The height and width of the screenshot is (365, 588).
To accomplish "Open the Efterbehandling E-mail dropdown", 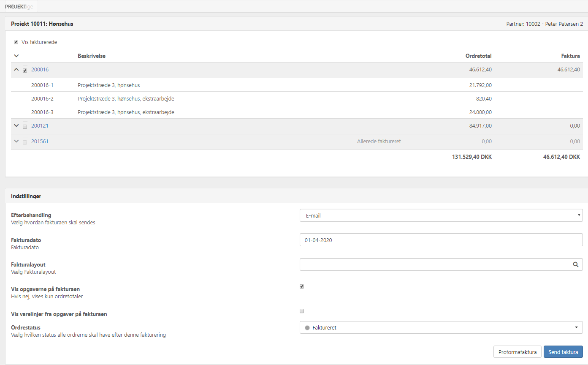I will coord(441,215).
